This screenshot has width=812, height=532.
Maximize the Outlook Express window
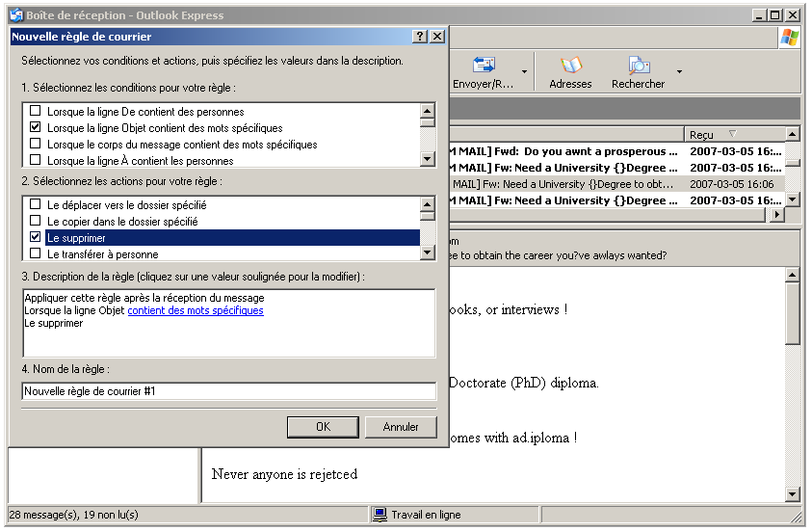coord(775,15)
